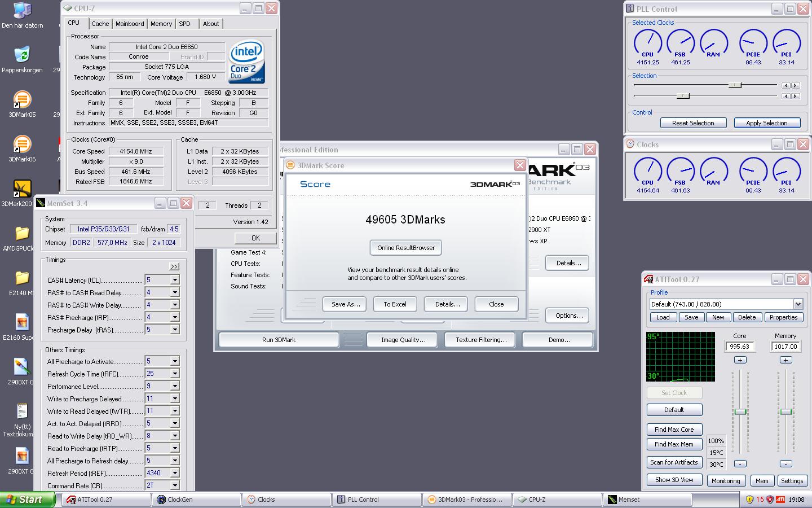
Task: Close the 3DMark Score dialog via Close
Action: pos(496,304)
